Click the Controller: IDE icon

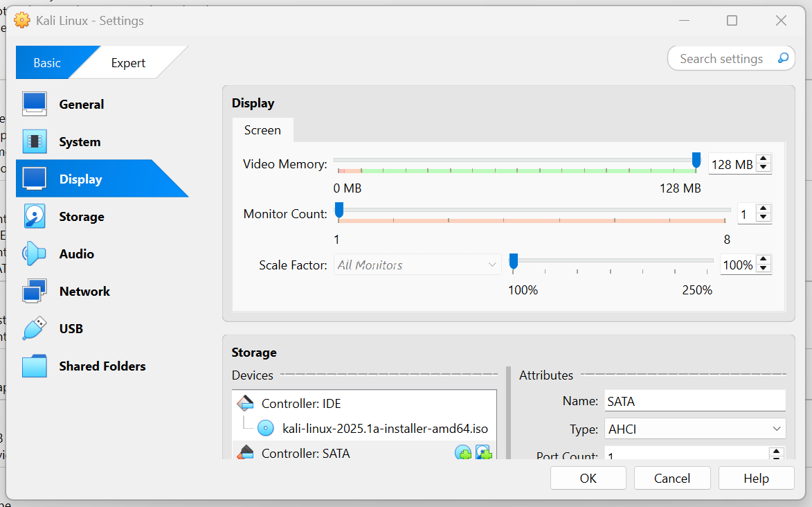coord(246,403)
